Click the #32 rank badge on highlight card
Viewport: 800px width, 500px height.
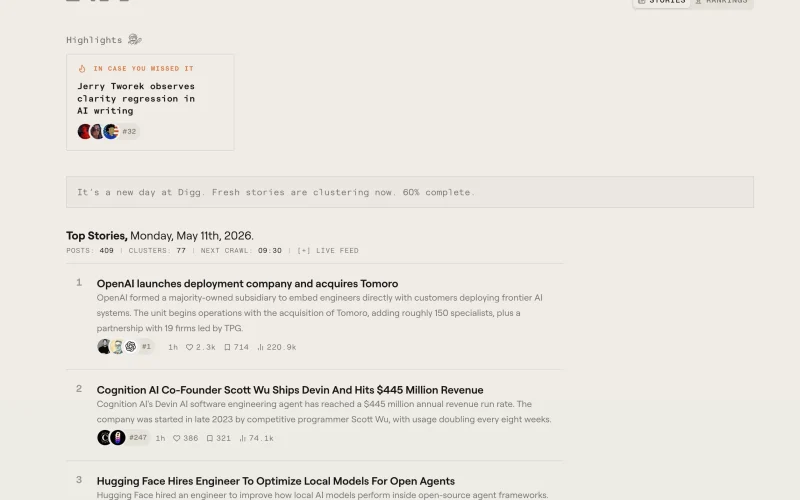pyautogui.click(x=129, y=132)
